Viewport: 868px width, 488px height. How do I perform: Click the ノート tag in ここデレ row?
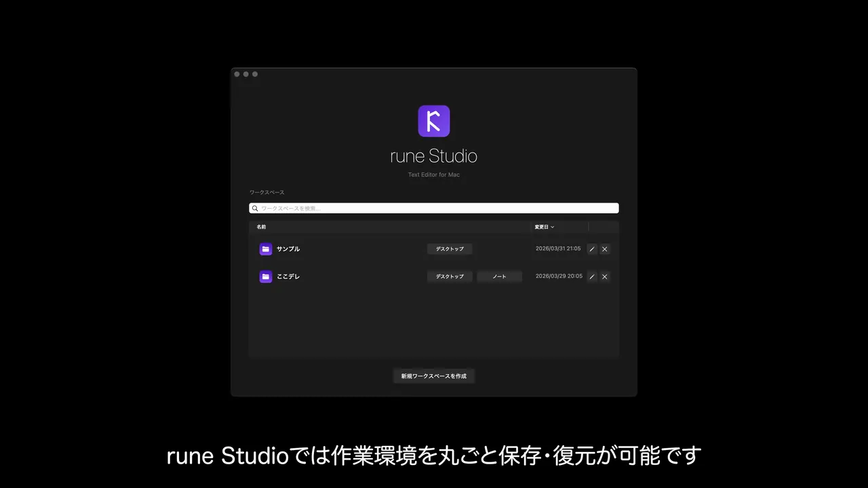(500, 277)
